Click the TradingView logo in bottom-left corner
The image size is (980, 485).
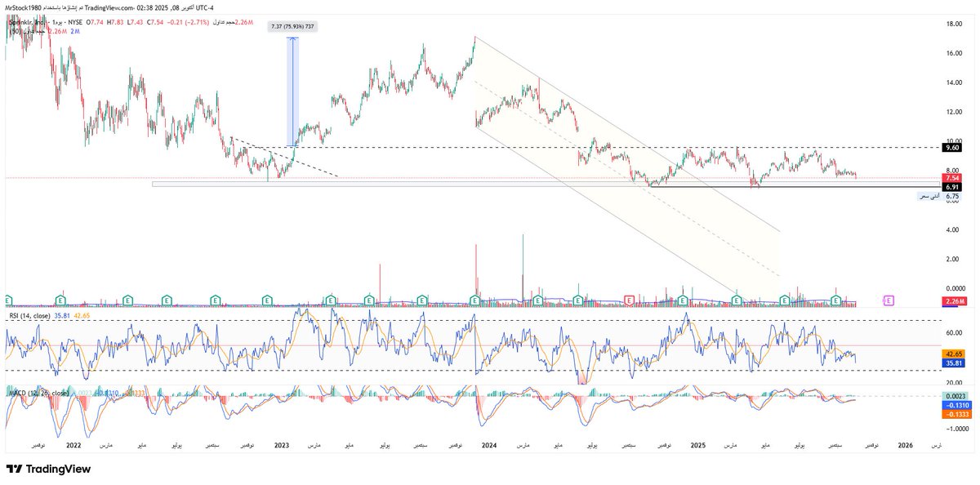[49, 470]
